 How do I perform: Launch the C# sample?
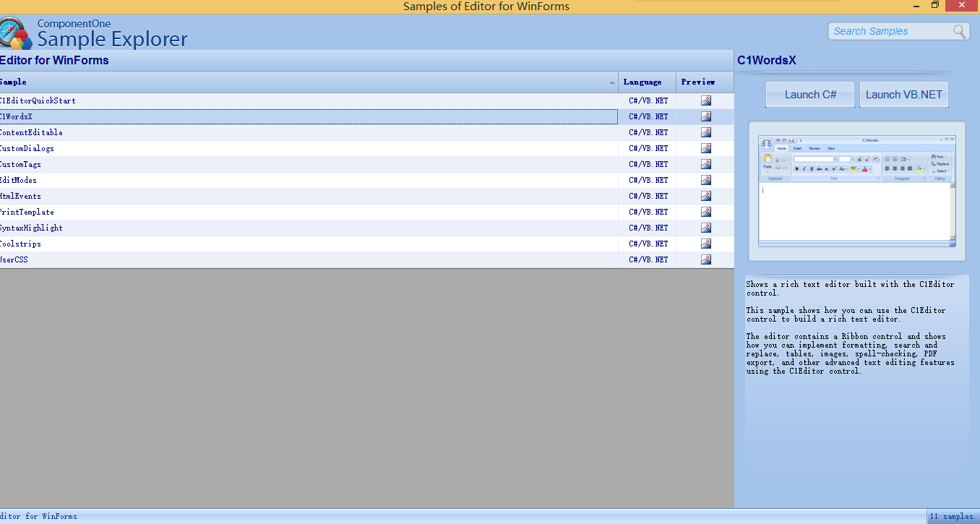click(x=810, y=95)
